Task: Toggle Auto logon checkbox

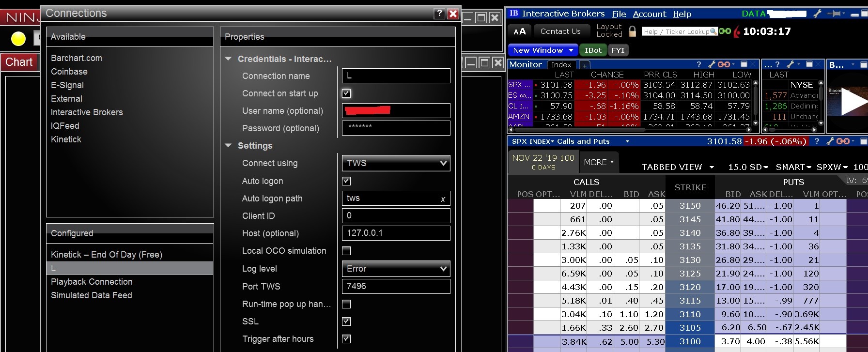Action: pyautogui.click(x=346, y=181)
